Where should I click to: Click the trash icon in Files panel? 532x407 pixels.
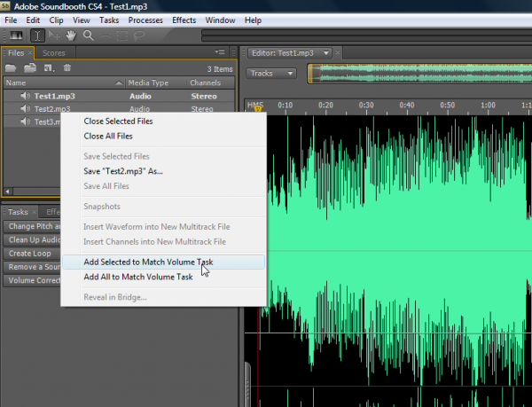(67, 67)
